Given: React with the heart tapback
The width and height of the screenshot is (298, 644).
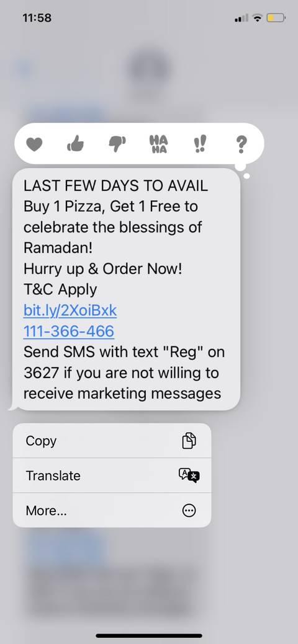Looking at the screenshot, I should click(34, 144).
